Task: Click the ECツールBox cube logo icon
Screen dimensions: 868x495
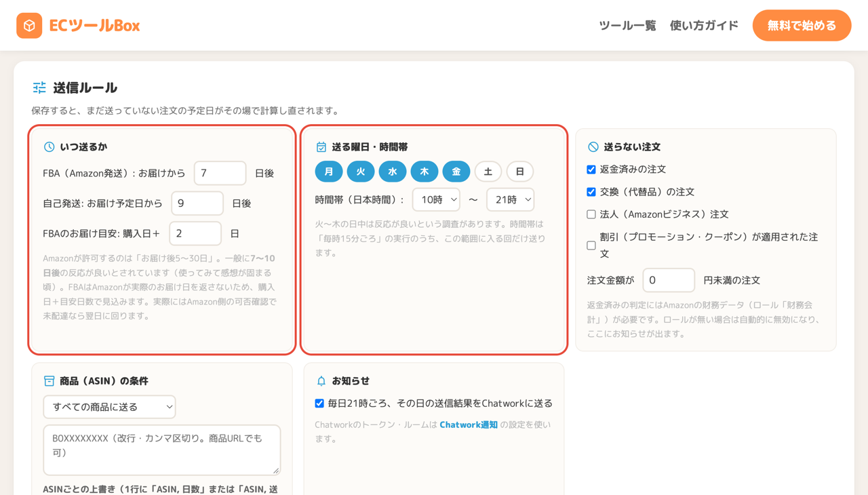Action: [x=29, y=26]
